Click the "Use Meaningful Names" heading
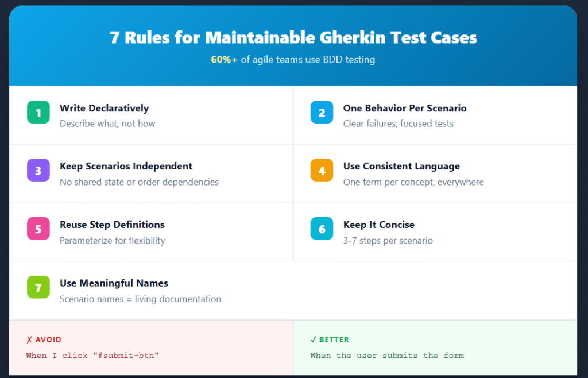This screenshot has height=378, width=588. 114,283
